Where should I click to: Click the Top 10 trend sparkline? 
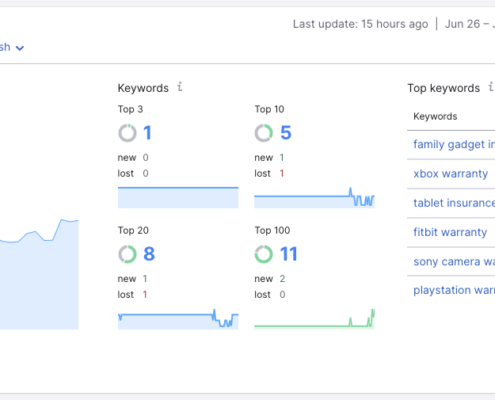[314, 198]
